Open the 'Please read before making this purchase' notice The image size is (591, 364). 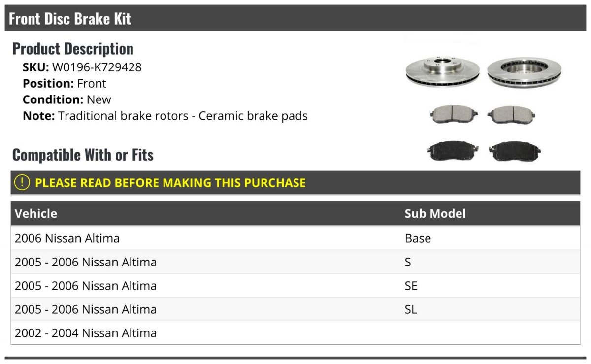(x=170, y=183)
